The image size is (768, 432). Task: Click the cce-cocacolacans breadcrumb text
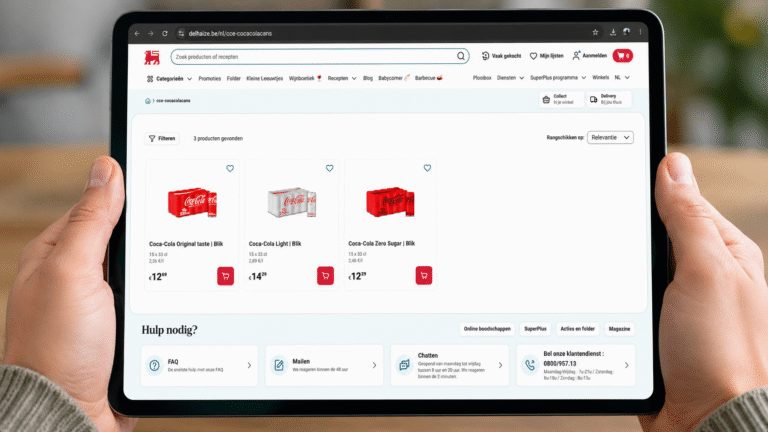(173, 101)
